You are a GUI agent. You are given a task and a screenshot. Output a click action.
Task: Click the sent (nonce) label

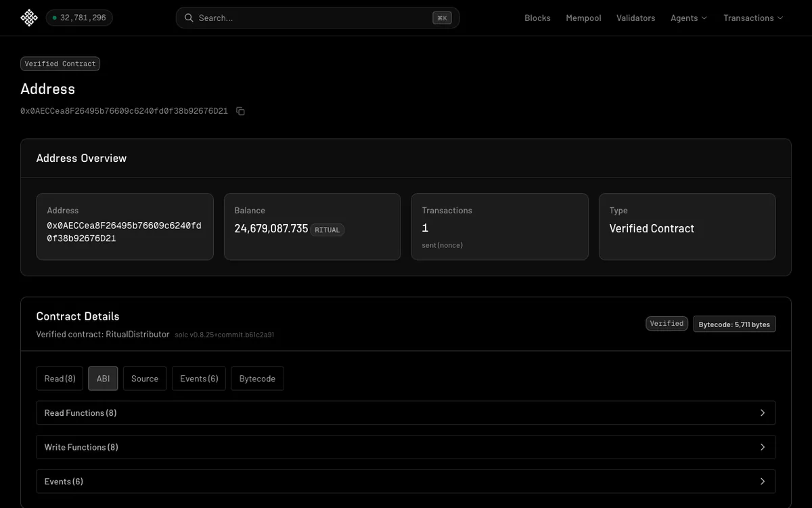click(442, 245)
